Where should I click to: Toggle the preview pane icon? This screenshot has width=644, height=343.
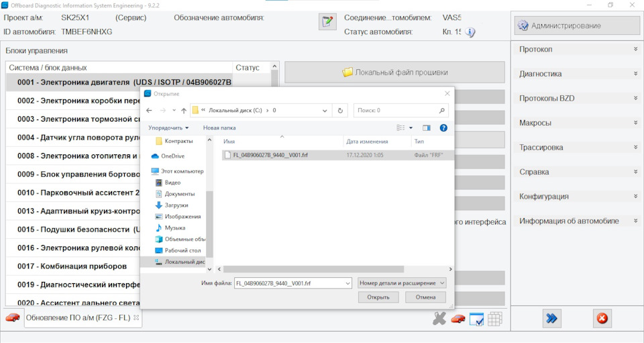(x=427, y=128)
